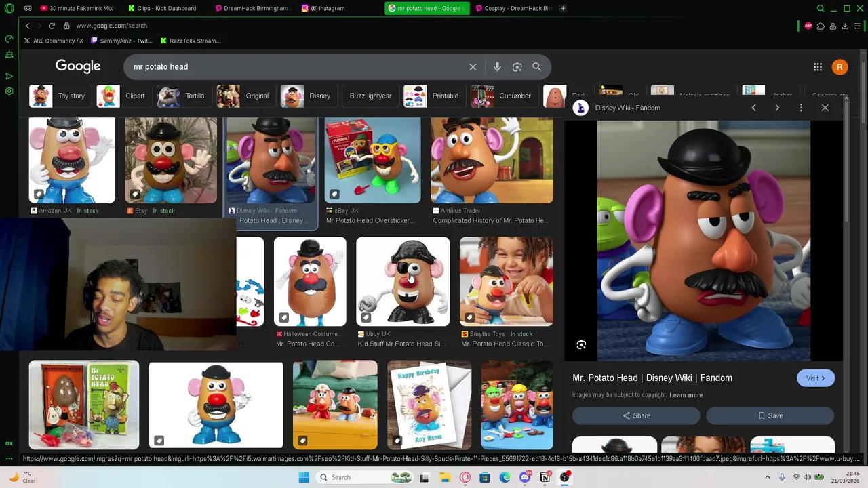Close the image preview panel

[825, 108]
